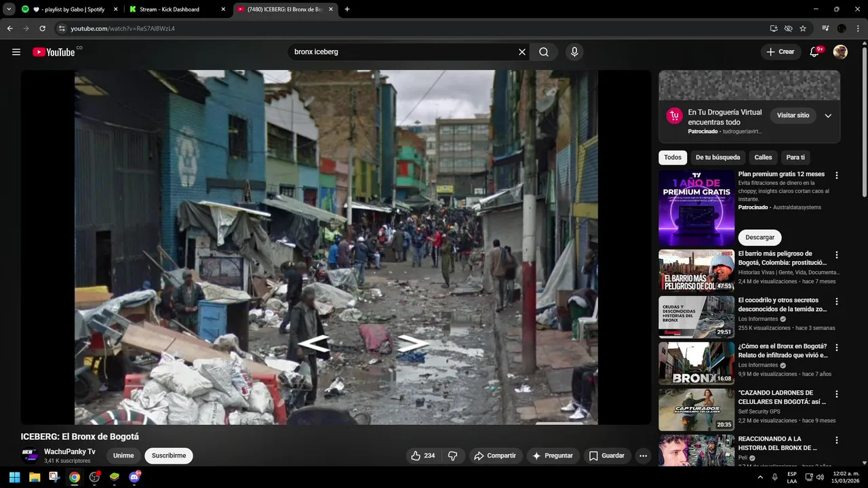
Task: Select the 'De tu búsqueda' chip
Action: pyautogui.click(x=717, y=157)
